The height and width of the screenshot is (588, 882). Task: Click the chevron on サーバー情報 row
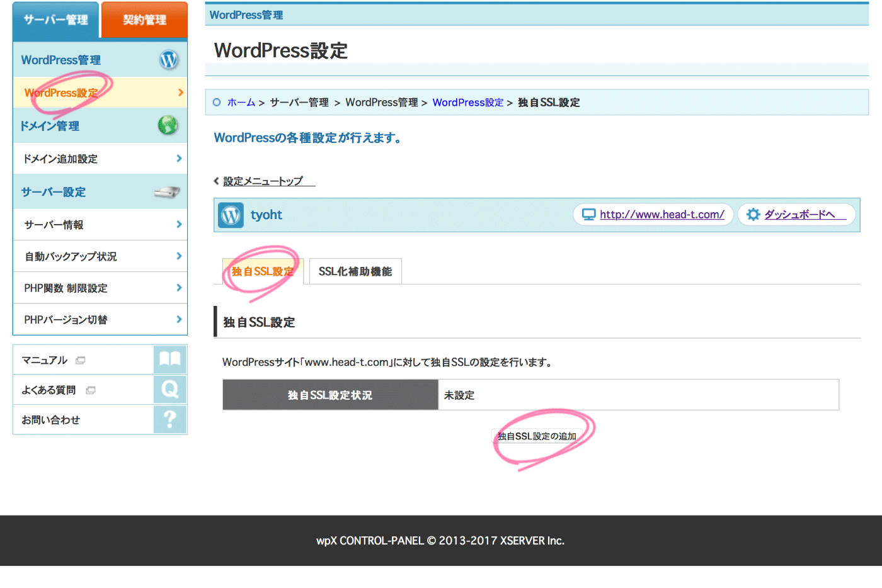pyautogui.click(x=180, y=224)
